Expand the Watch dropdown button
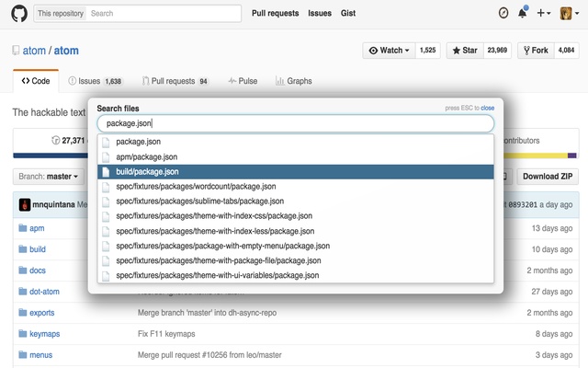Viewport: 588px width, 368px height. [389, 51]
